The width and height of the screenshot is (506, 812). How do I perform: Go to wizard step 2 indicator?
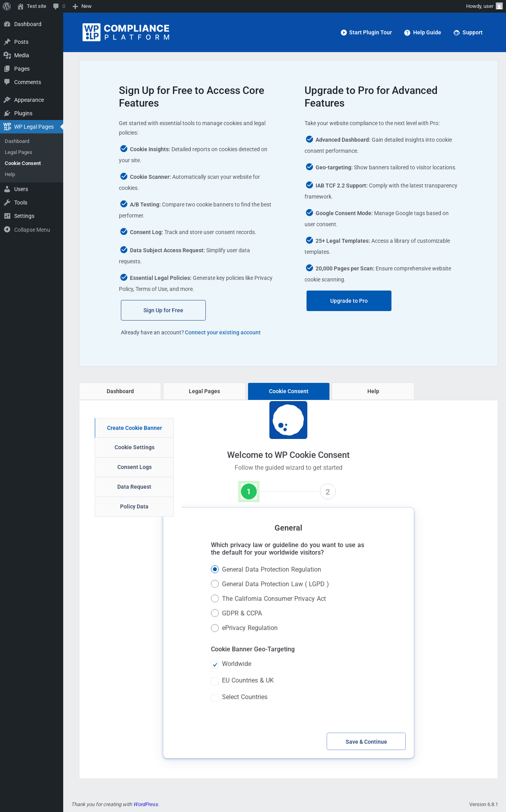(327, 491)
